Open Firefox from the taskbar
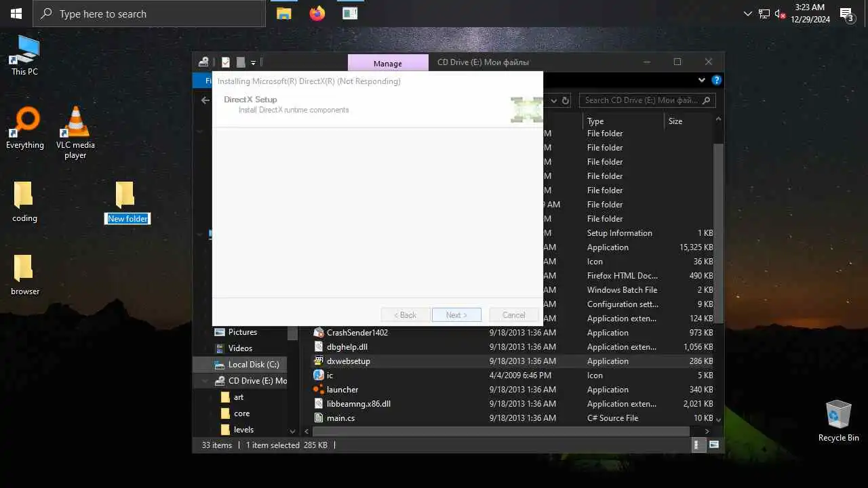868x488 pixels. 317,14
